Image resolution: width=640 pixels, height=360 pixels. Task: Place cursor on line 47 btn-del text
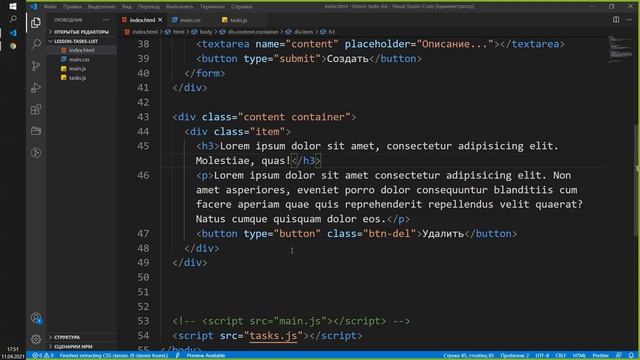pyautogui.click(x=389, y=234)
